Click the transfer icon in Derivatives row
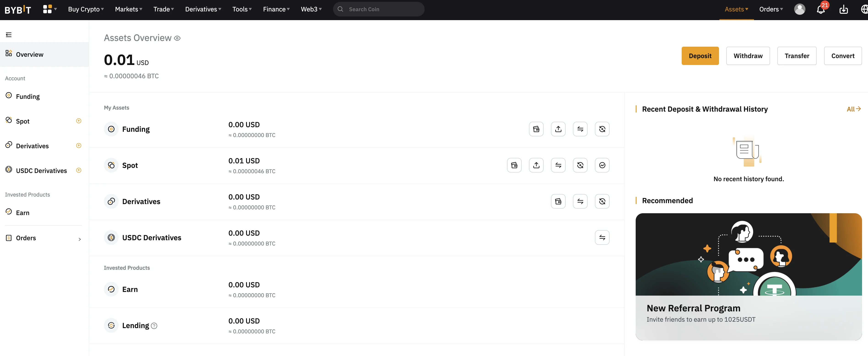868x356 pixels. [580, 201]
